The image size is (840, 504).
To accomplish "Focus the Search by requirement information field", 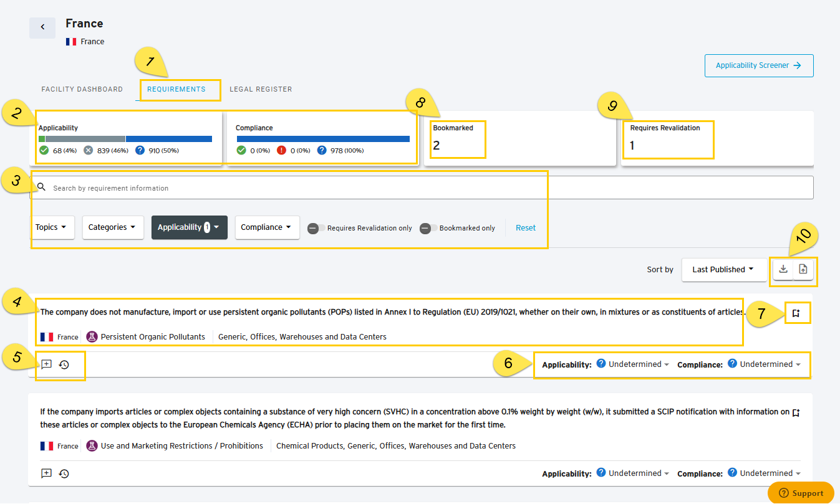I will (422, 188).
